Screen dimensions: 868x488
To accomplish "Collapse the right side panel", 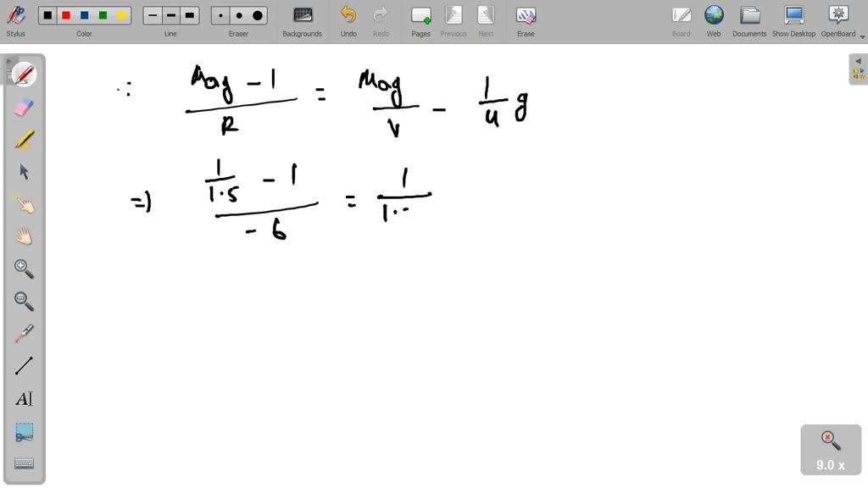I will pos(858,61).
